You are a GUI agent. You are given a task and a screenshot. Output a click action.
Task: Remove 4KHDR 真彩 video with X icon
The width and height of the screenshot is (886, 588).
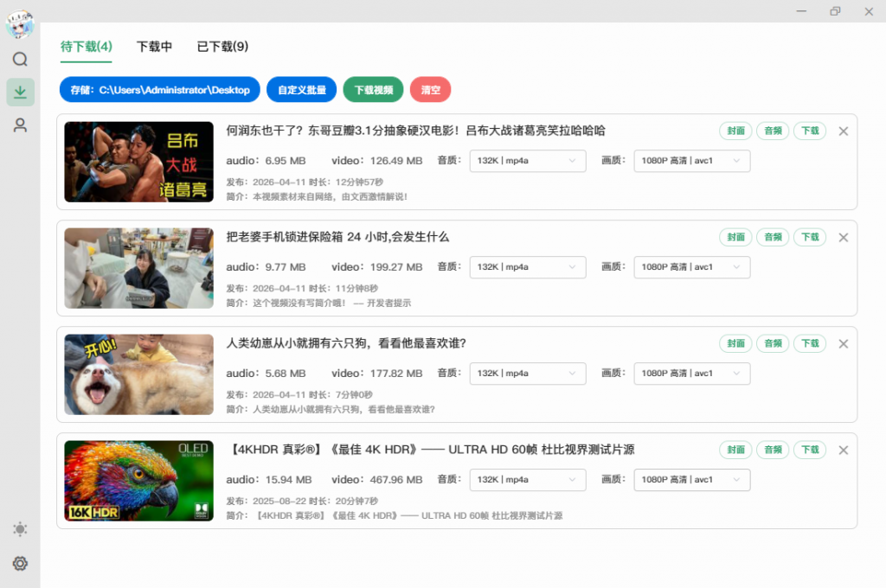point(844,451)
